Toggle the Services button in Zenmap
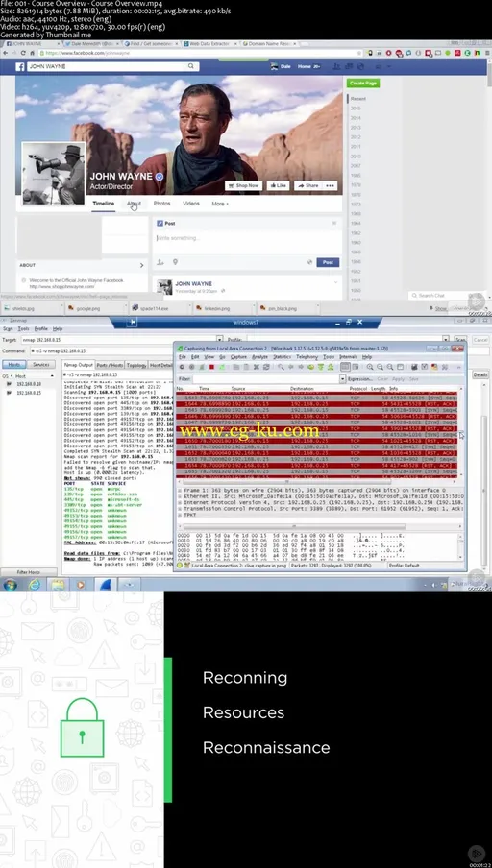The height and width of the screenshot is (868, 492). (x=41, y=365)
